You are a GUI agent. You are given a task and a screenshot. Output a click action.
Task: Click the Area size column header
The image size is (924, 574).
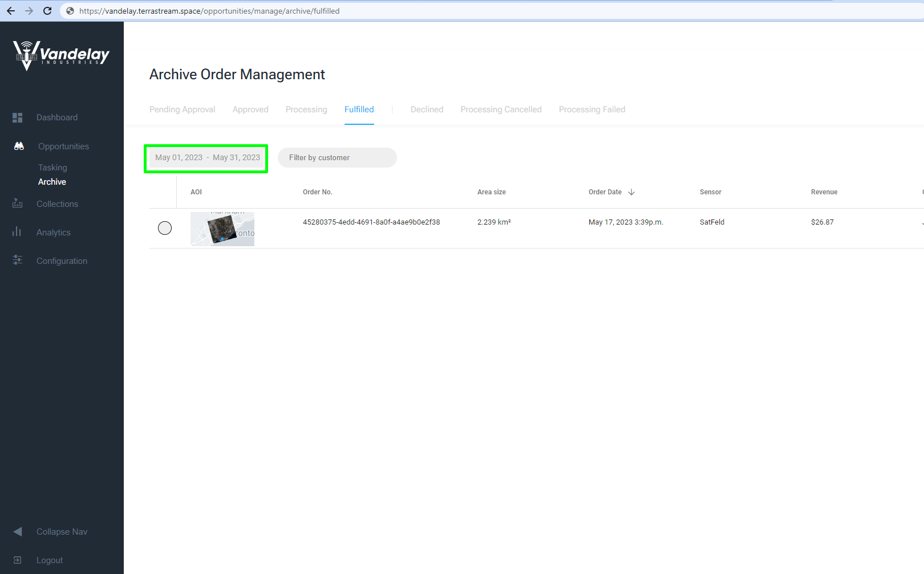492,192
